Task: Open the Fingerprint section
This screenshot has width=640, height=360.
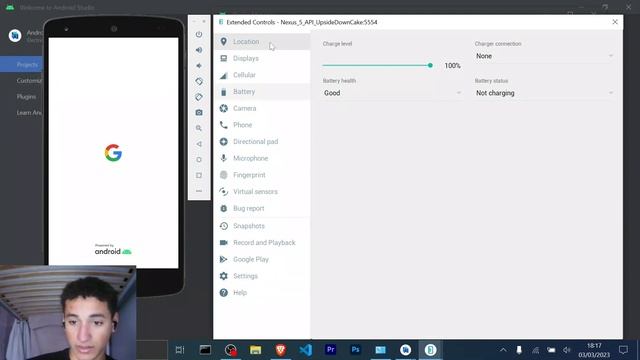Action: pos(262,175)
